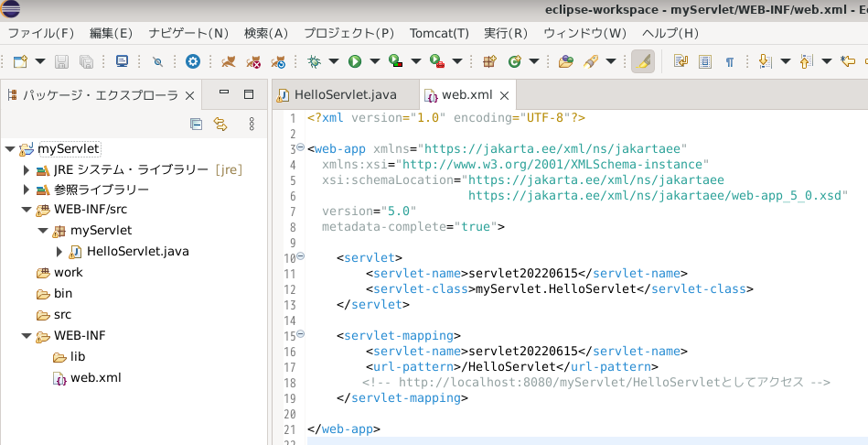Screen dimensions: 868x445
Task: Start Tomcat with the cat icon
Action: [x=228, y=61]
